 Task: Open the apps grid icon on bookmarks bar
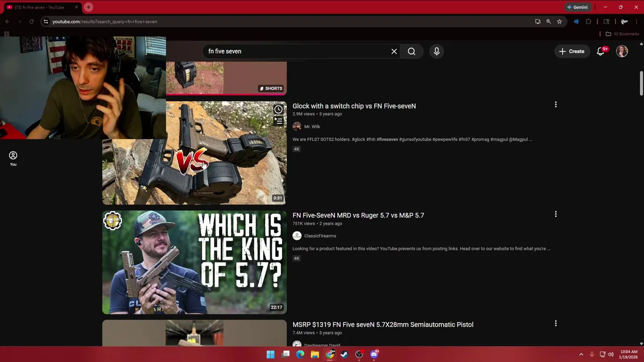7,34
